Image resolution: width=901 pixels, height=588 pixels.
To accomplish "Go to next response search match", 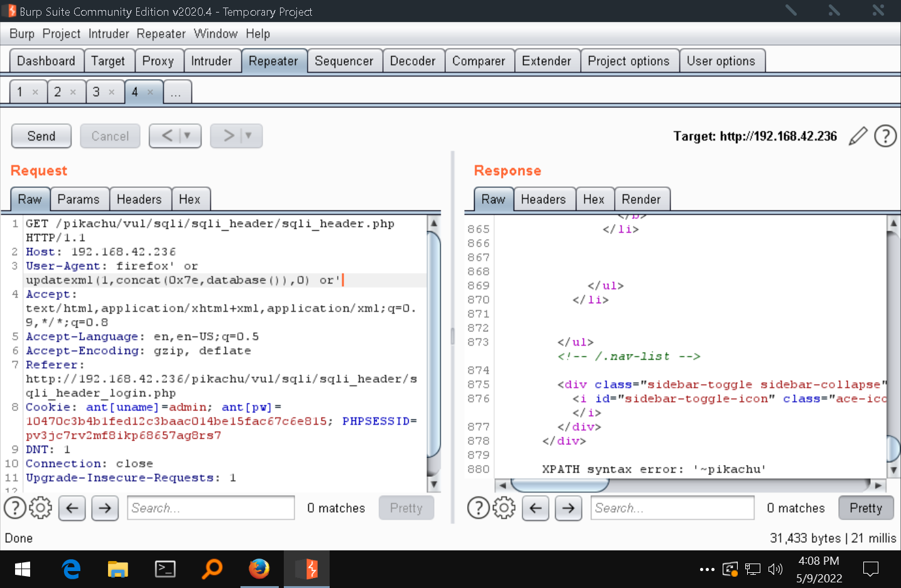I will pos(568,508).
